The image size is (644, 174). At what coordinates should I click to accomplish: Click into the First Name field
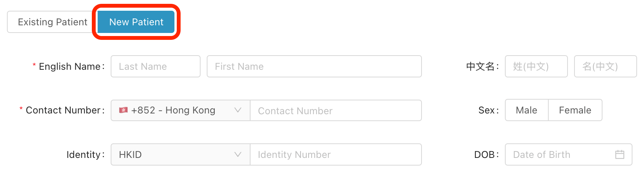[314, 66]
